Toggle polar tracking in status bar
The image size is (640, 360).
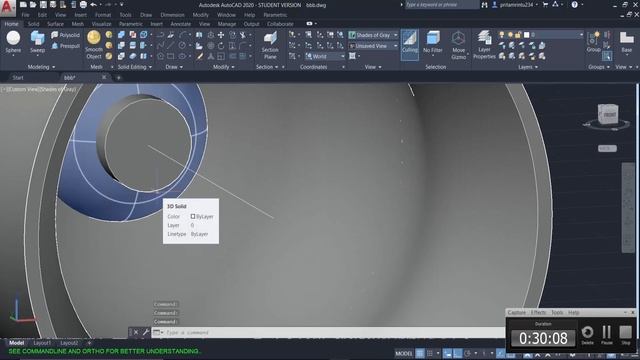468,353
